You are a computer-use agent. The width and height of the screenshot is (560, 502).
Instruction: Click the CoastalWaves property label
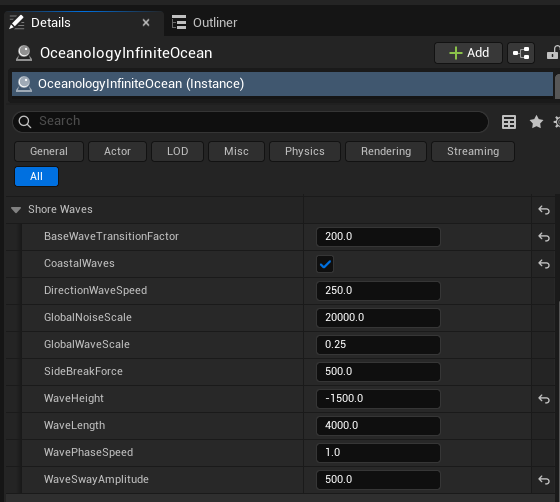pyautogui.click(x=79, y=263)
